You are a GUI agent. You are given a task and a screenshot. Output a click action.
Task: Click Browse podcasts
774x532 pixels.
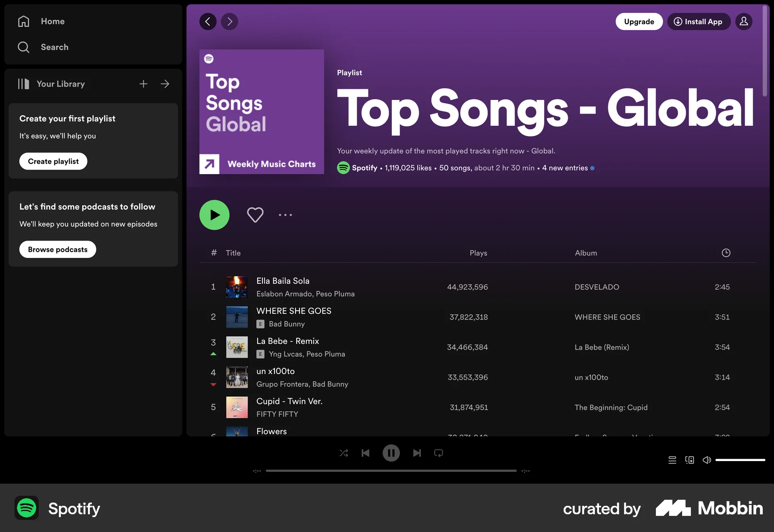click(x=57, y=249)
